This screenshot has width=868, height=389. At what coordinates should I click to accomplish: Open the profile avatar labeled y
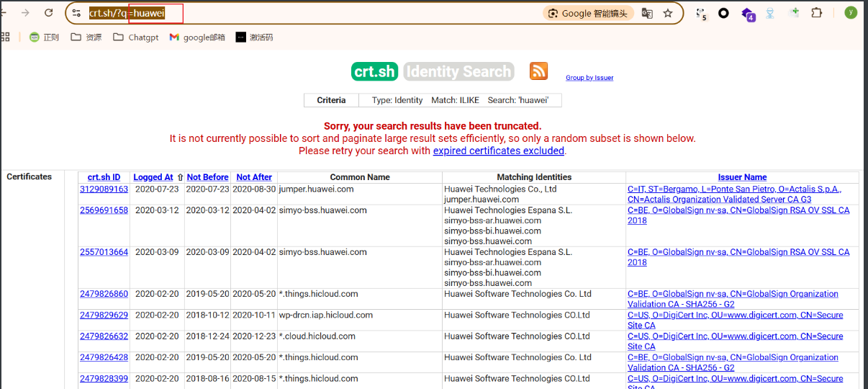pos(851,13)
